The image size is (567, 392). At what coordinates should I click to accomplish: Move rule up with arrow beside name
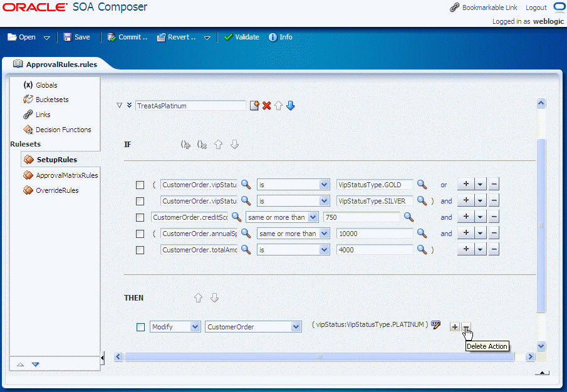coord(278,105)
